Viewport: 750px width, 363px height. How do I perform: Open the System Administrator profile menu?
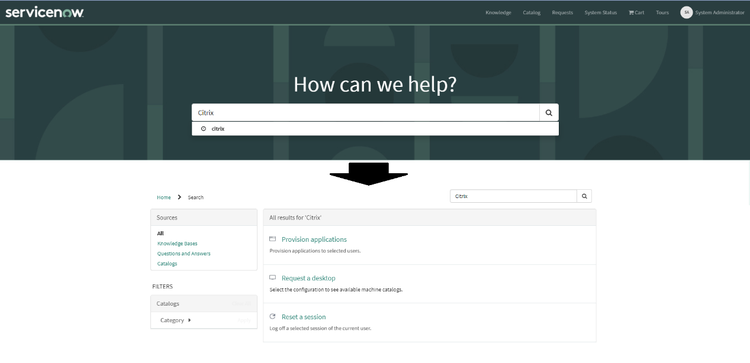[719, 12]
